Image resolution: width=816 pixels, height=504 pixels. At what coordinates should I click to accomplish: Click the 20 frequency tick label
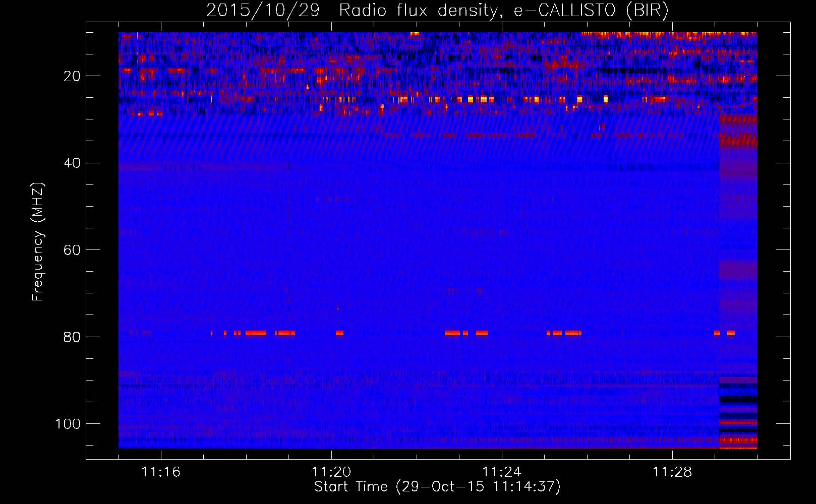pyautogui.click(x=72, y=76)
